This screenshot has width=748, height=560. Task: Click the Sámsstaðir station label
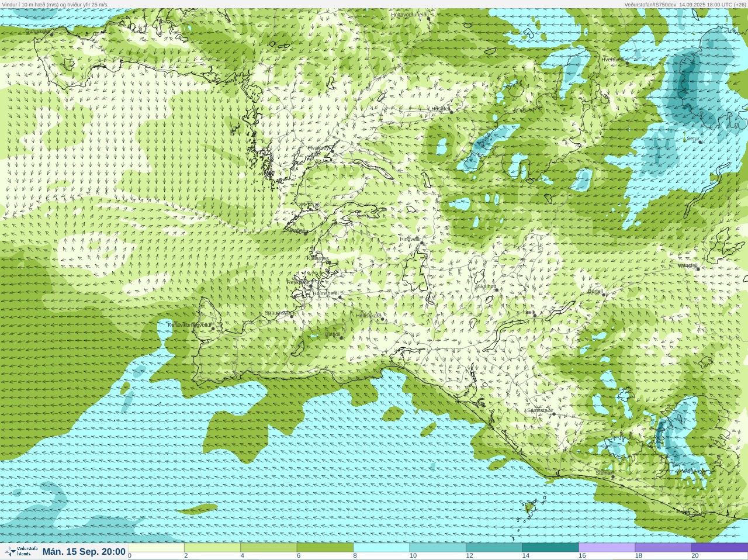540,410
